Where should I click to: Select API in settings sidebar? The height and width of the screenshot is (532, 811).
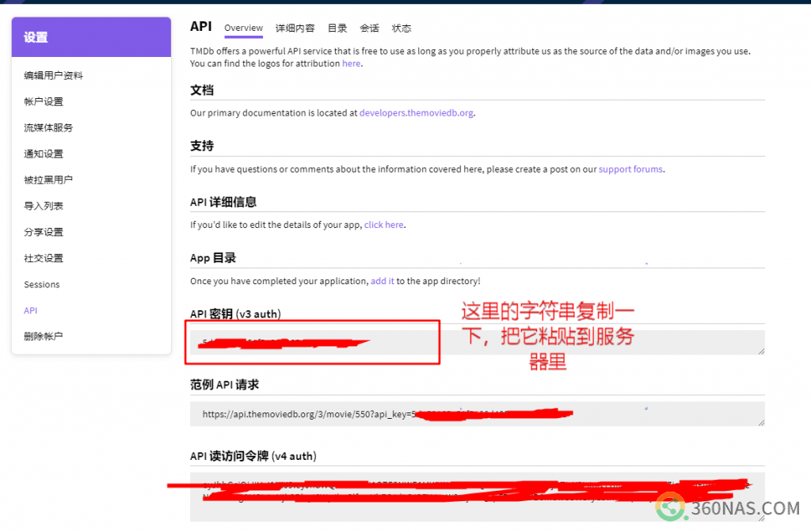pyautogui.click(x=31, y=310)
